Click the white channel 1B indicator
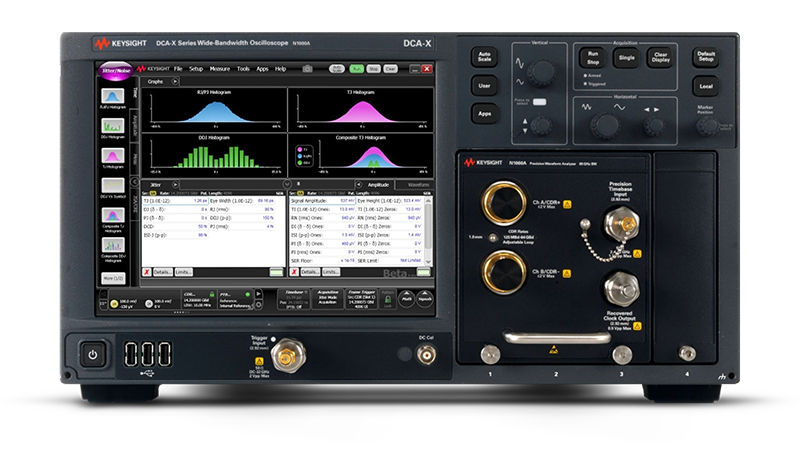Viewport: 800px width, 450px height. 149,304
